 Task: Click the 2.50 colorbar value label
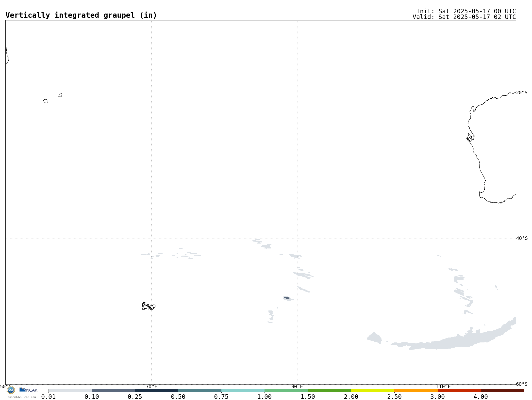click(394, 397)
